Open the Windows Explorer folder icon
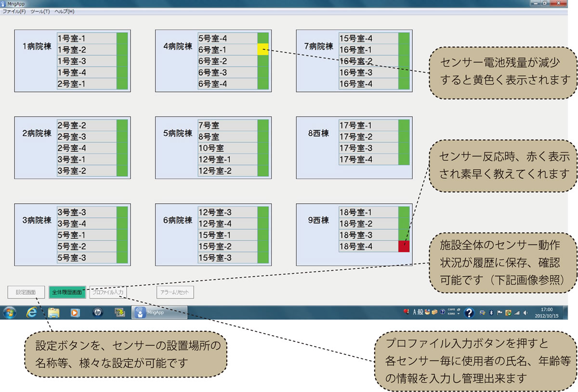Viewport: 578px width, 392px height. coord(54,313)
